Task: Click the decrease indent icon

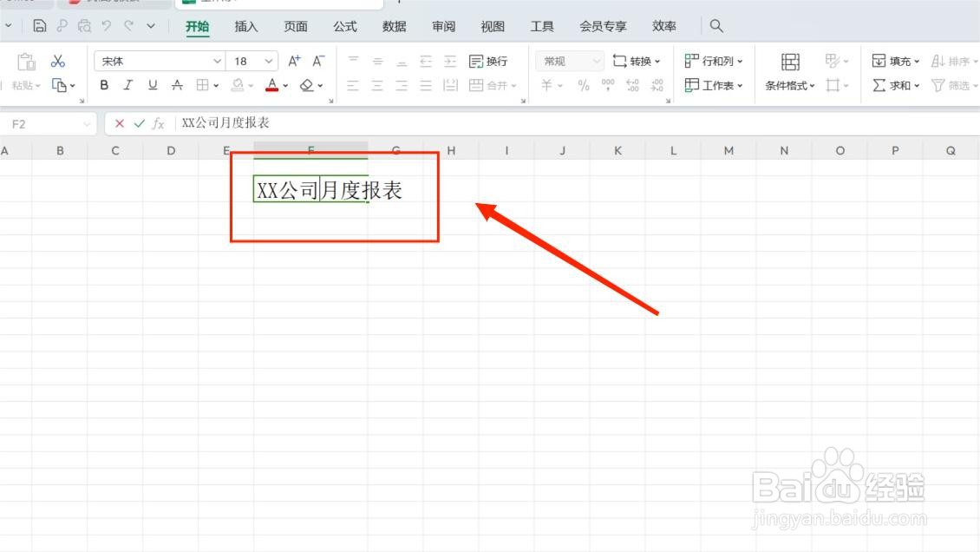Action: click(426, 61)
